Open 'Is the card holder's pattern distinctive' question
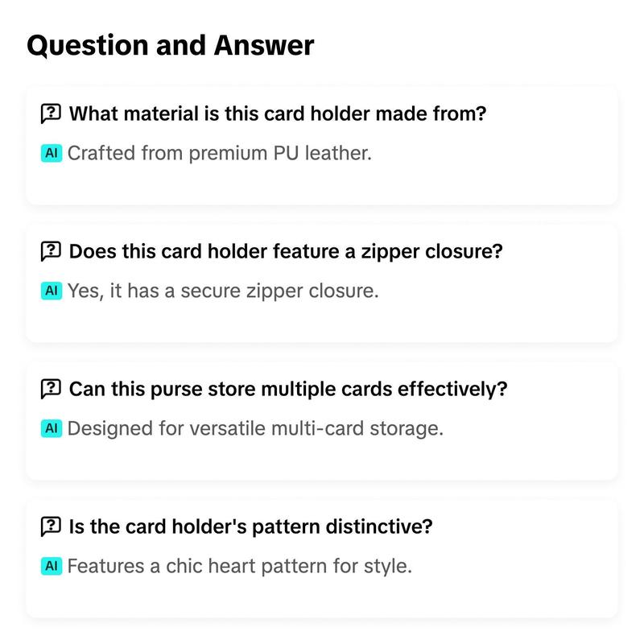The image size is (644, 644). 251,526
